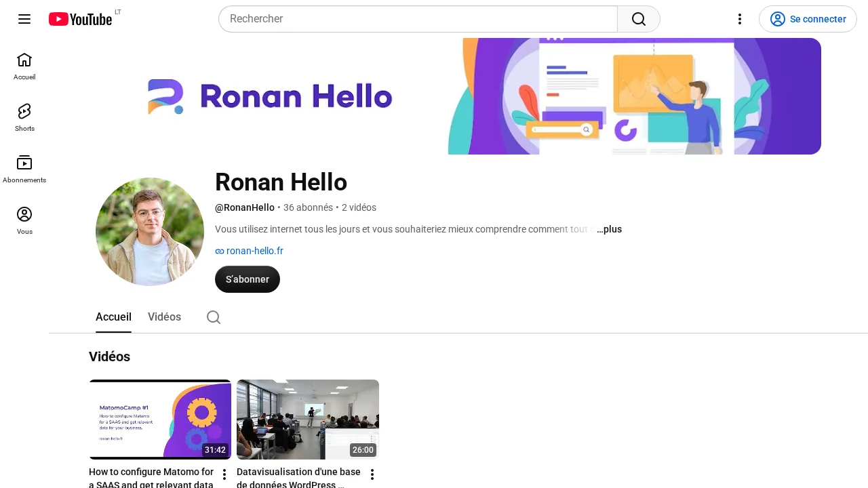Click the '2 vidéos' count text
This screenshot has height=488, width=868.
[x=359, y=207]
